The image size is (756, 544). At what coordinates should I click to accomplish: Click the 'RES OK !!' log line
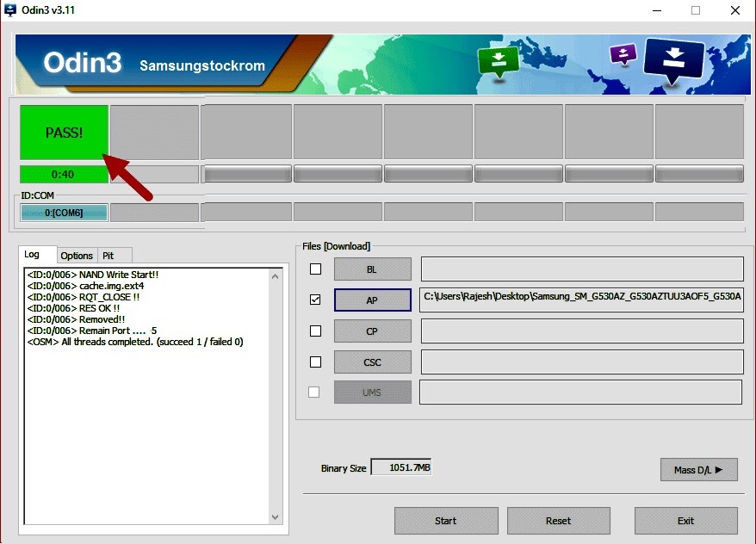(x=73, y=308)
